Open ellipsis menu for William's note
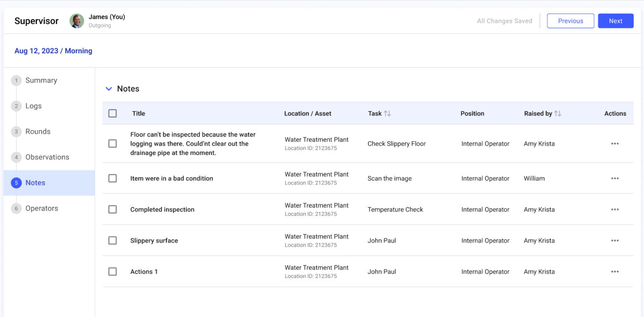 [614, 178]
